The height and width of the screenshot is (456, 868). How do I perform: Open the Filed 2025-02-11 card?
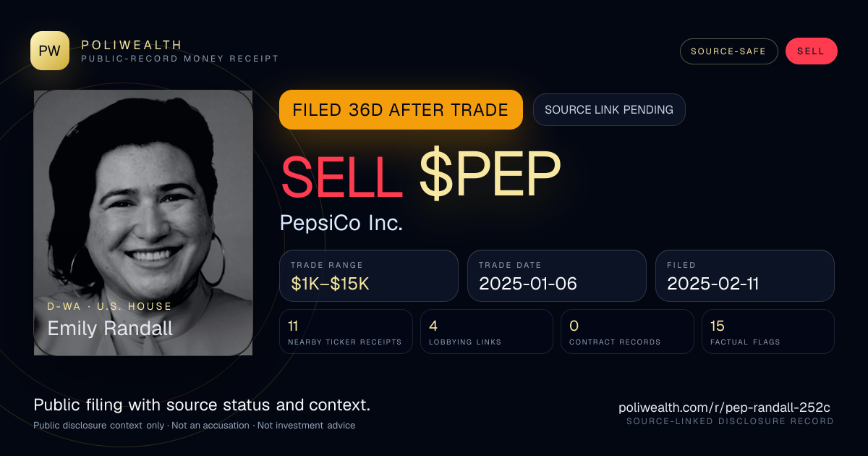point(745,276)
